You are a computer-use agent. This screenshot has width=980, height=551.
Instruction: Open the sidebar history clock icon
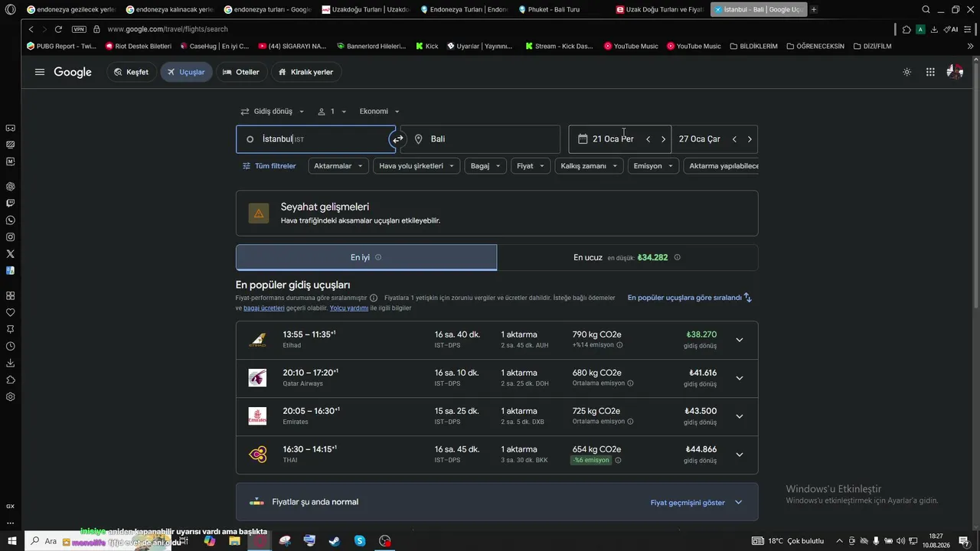click(11, 346)
